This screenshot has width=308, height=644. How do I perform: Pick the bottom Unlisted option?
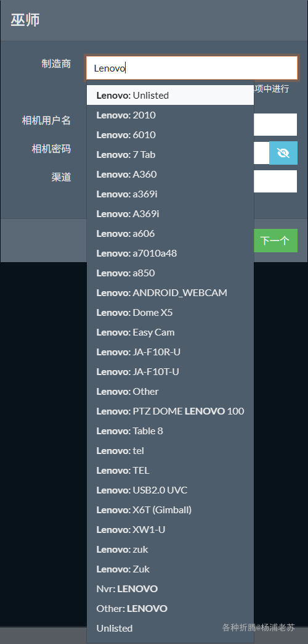170,627
